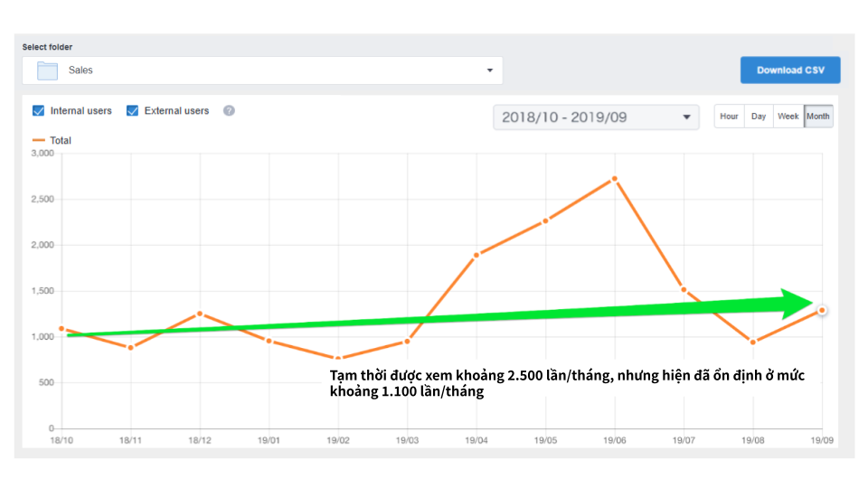Click the orange Total legend marker
The image size is (868, 488).
coord(38,141)
